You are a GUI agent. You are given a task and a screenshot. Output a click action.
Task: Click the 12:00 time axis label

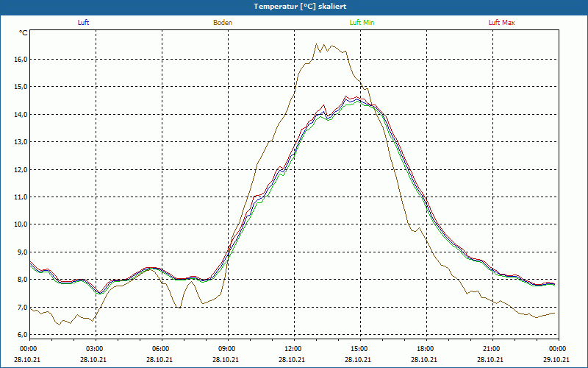point(294,349)
